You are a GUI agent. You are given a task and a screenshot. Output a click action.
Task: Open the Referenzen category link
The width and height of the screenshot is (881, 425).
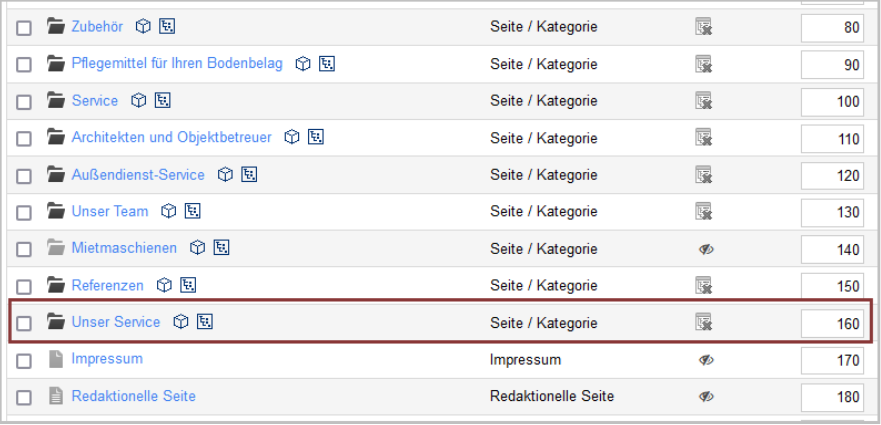(x=107, y=285)
